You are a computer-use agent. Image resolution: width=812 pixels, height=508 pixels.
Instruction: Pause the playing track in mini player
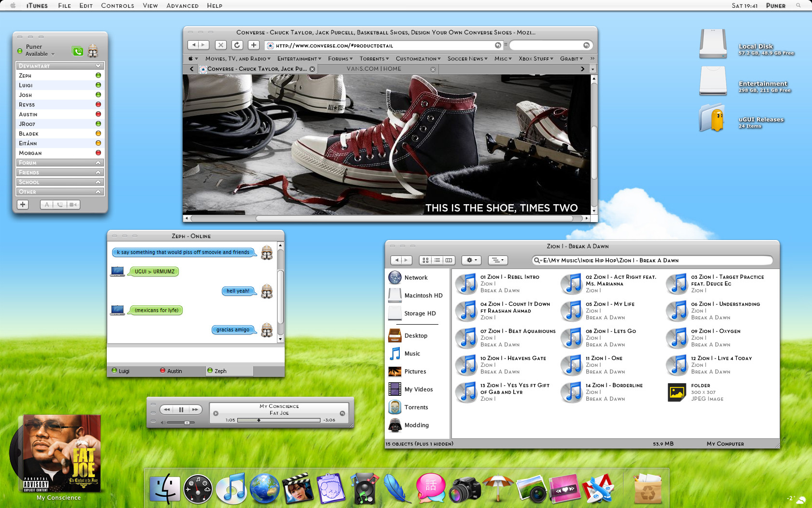click(x=181, y=410)
